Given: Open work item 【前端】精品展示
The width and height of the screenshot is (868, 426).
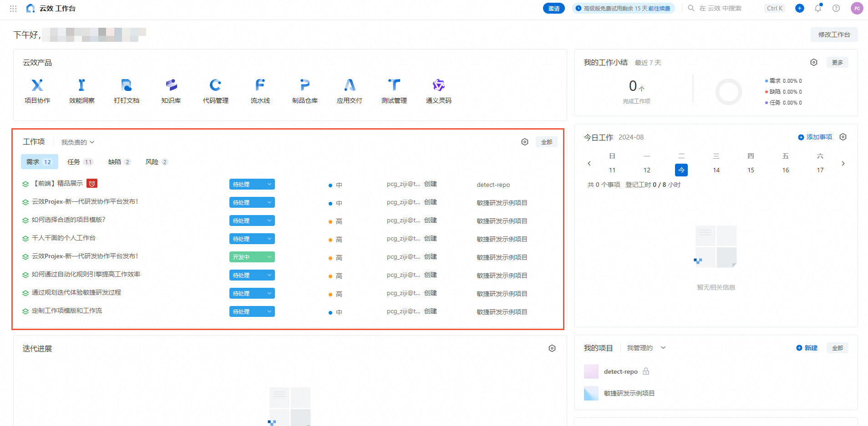Looking at the screenshot, I should coord(57,183).
